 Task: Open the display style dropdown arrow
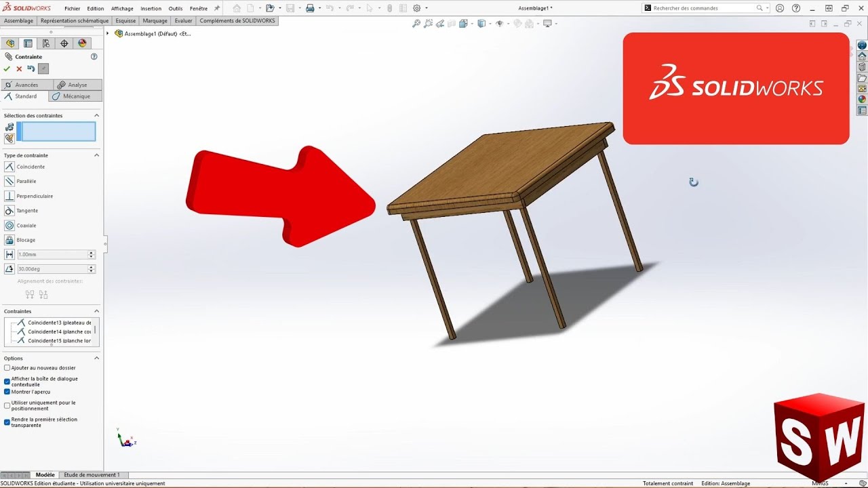pyautogui.click(x=490, y=24)
